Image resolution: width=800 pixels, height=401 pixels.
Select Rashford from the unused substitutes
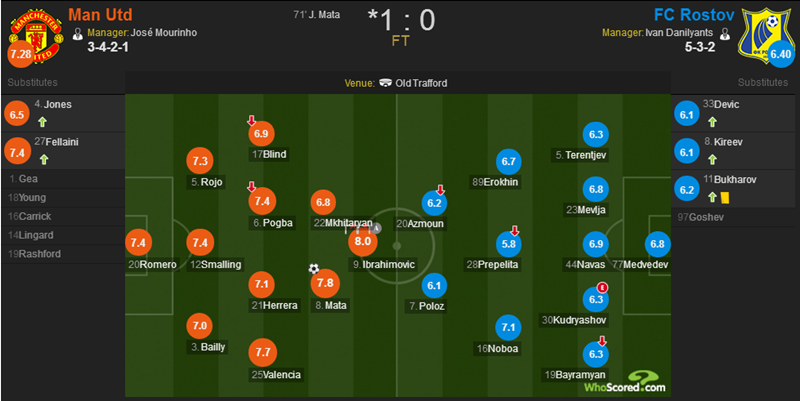click(38, 254)
